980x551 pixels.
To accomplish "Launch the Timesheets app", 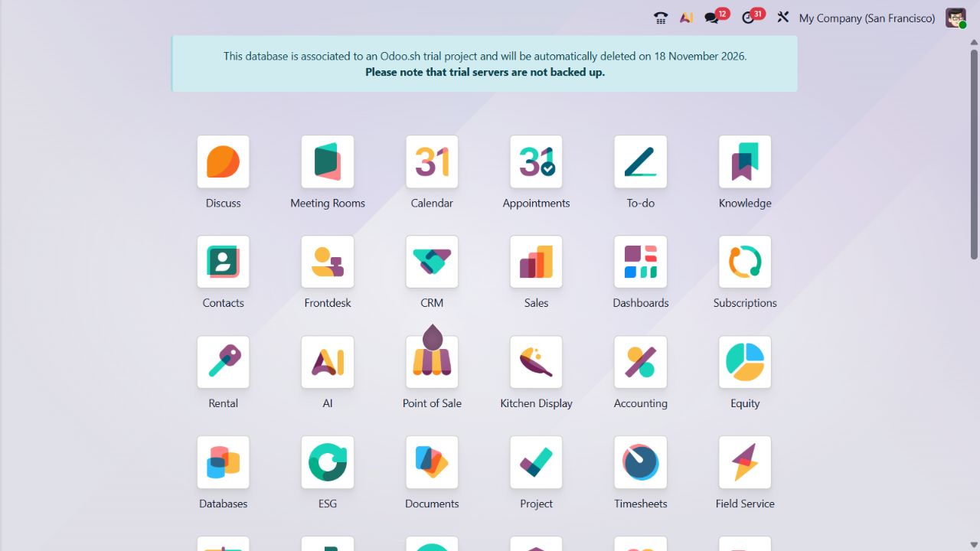I will pos(641,462).
